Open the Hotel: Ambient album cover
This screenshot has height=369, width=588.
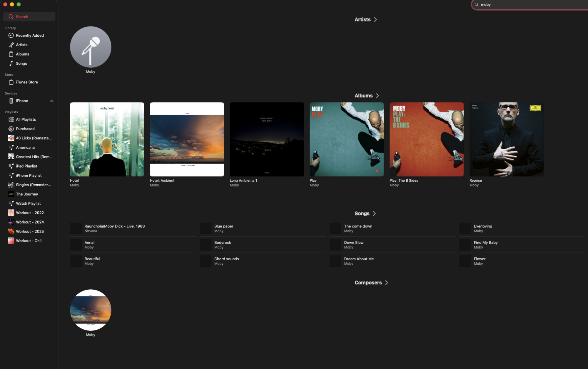[187, 139]
